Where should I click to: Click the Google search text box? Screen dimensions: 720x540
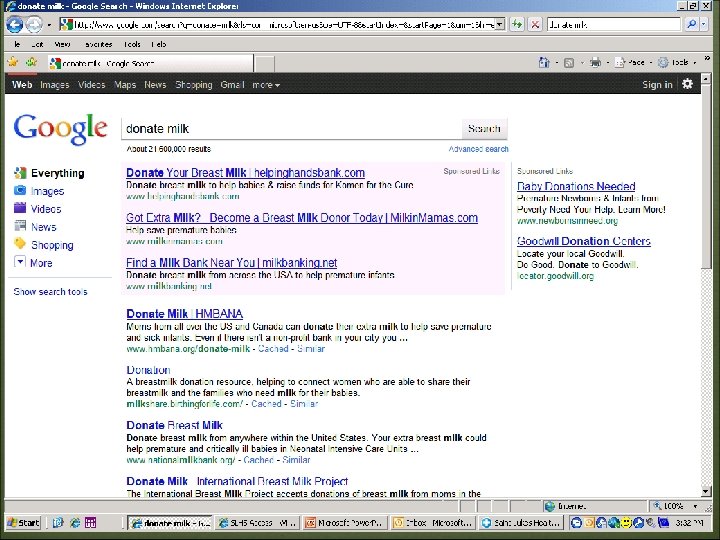(x=291, y=129)
